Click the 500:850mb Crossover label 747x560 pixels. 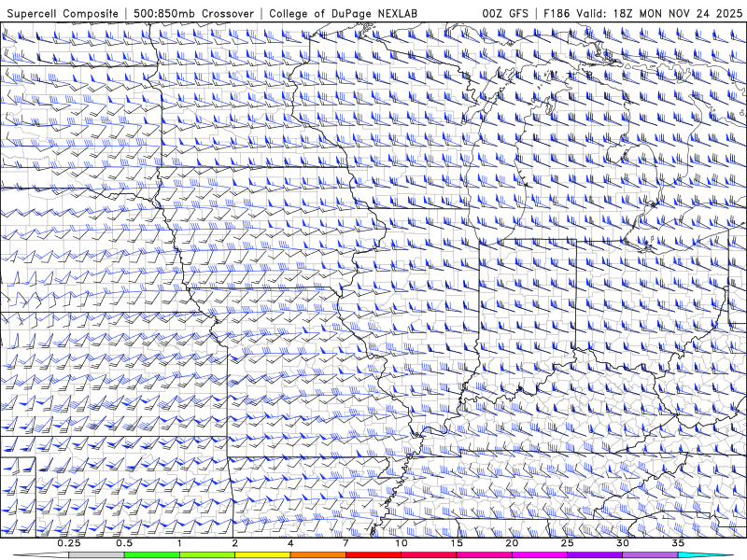pos(194,13)
